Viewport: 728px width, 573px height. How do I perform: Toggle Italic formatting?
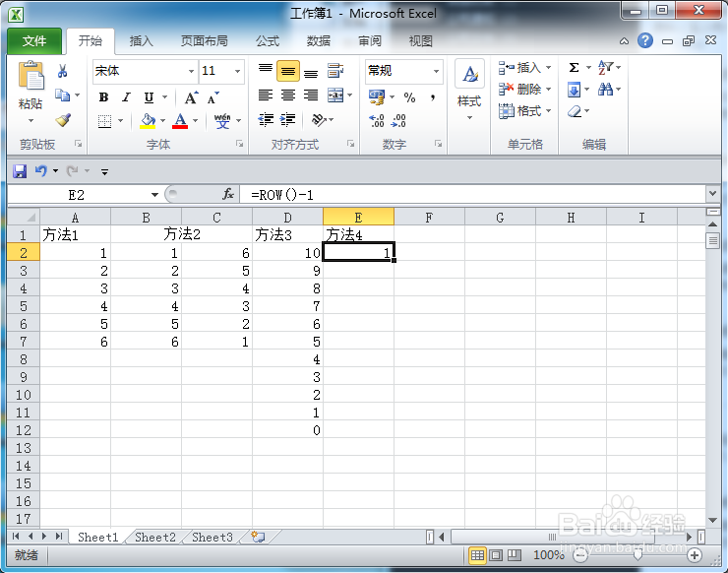(126, 97)
